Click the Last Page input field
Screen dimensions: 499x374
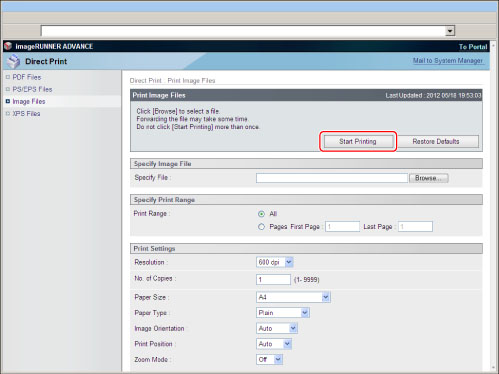(415, 227)
